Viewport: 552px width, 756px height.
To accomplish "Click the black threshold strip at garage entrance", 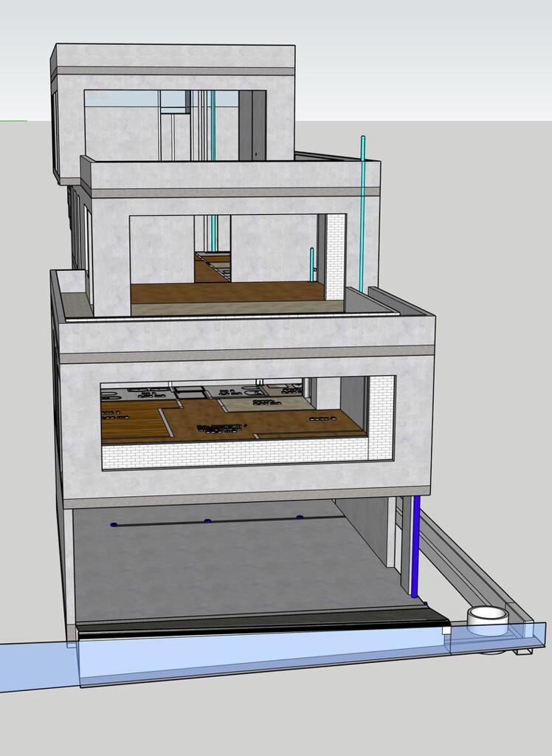I will tap(258, 624).
